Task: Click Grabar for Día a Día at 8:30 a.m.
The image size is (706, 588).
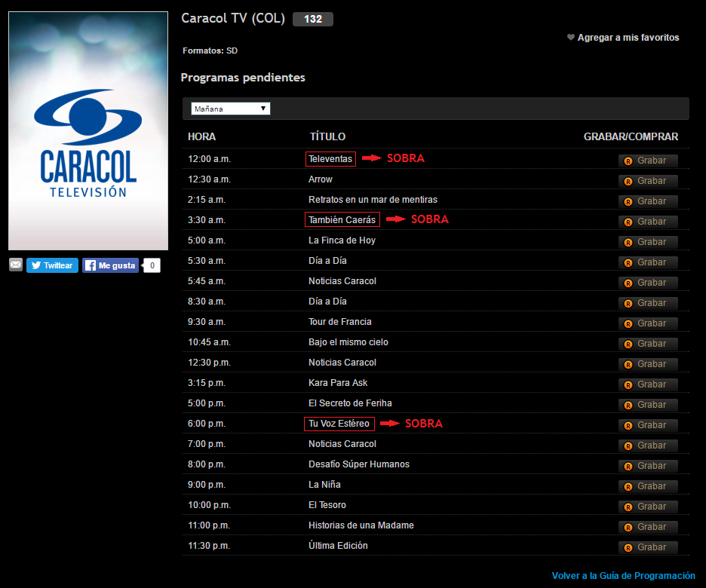Action: pos(648,303)
